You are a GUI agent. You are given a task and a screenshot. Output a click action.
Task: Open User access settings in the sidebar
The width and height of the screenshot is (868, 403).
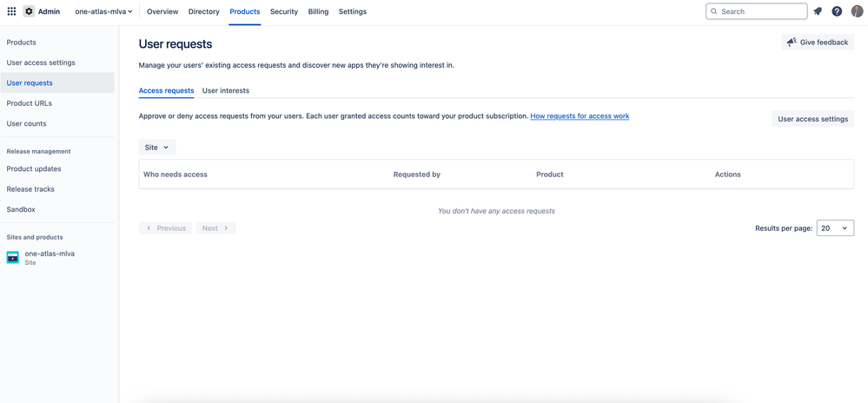click(x=57, y=63)
